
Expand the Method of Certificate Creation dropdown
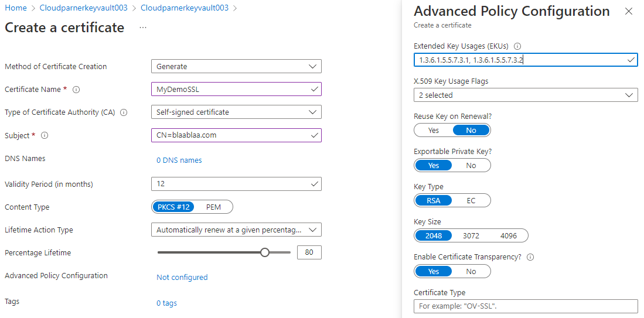(x=236, y=67)
